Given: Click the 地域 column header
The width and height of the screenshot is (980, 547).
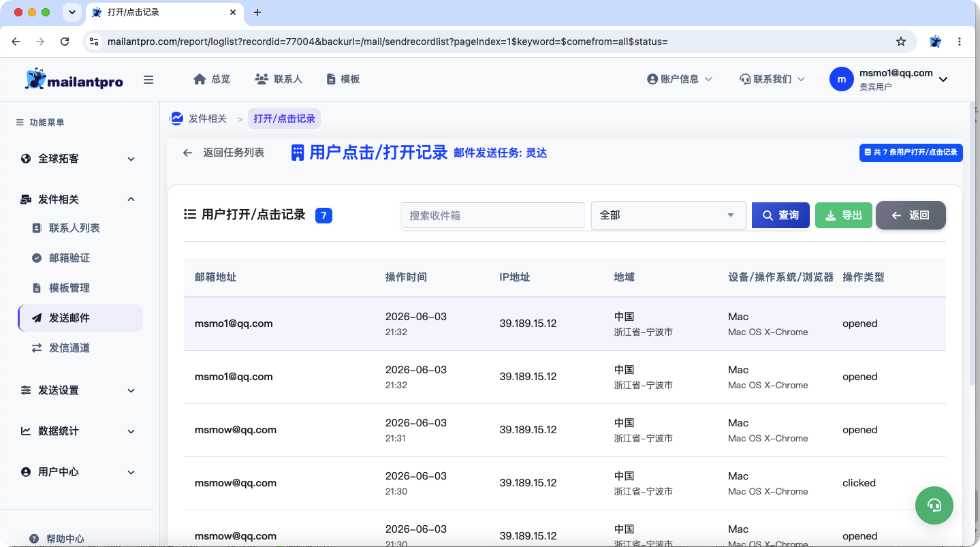Looking at the screenshot, I should point(625,277).
